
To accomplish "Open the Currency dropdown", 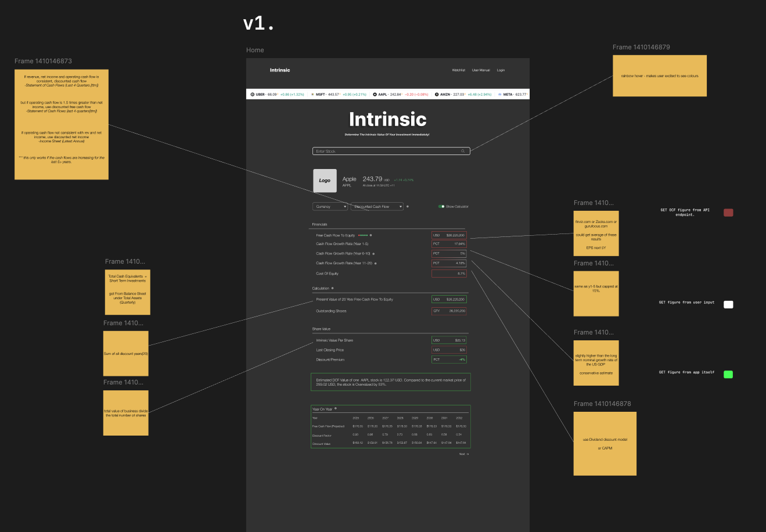I will tap(330, 206).
